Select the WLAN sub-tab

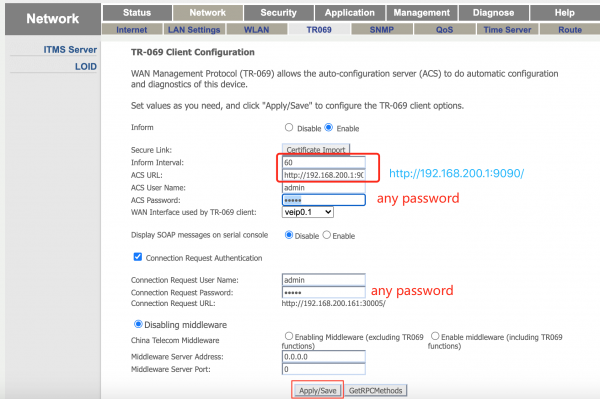click(257, 29)
